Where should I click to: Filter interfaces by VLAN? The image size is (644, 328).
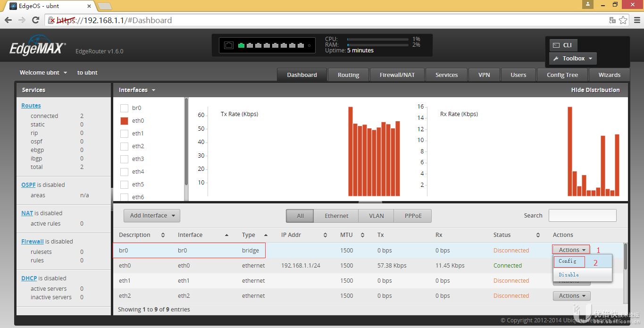coord(376,216)
